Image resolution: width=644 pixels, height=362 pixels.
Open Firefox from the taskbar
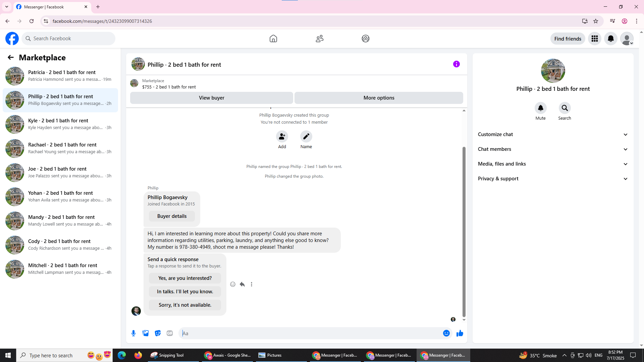pyautogui.click(x=138, y=355)
